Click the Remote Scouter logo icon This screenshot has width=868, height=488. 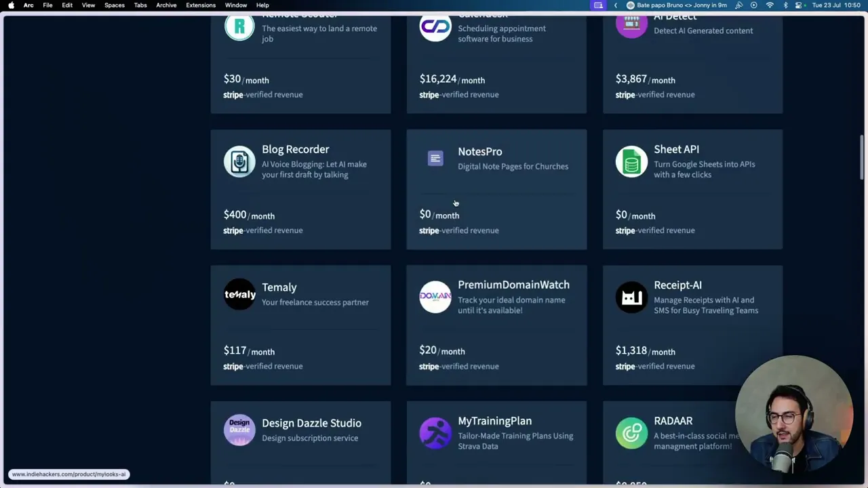tap(239, 27)
